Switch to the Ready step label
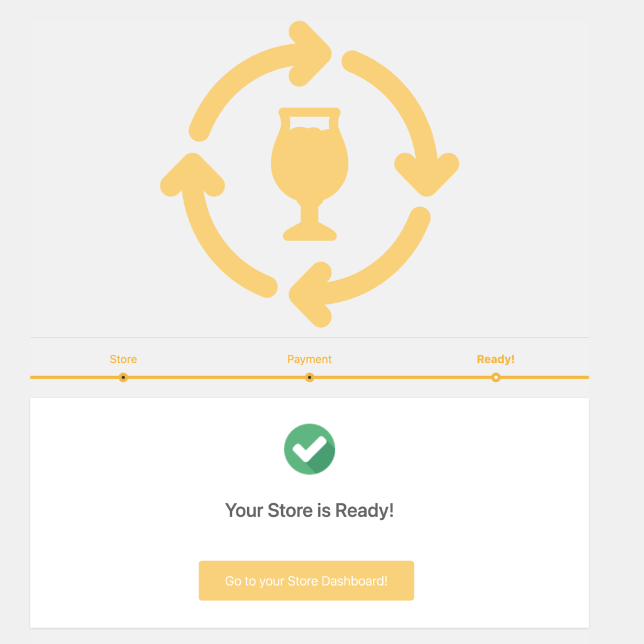This screenshot has height=644, width=644. pos(496,359)
